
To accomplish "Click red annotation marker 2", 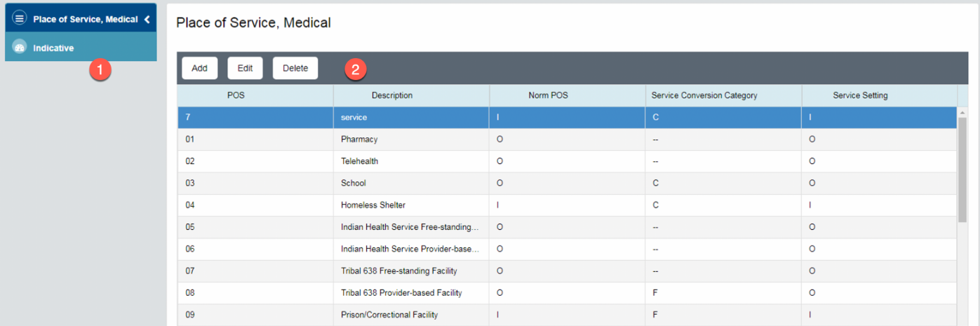I will 356,69.
